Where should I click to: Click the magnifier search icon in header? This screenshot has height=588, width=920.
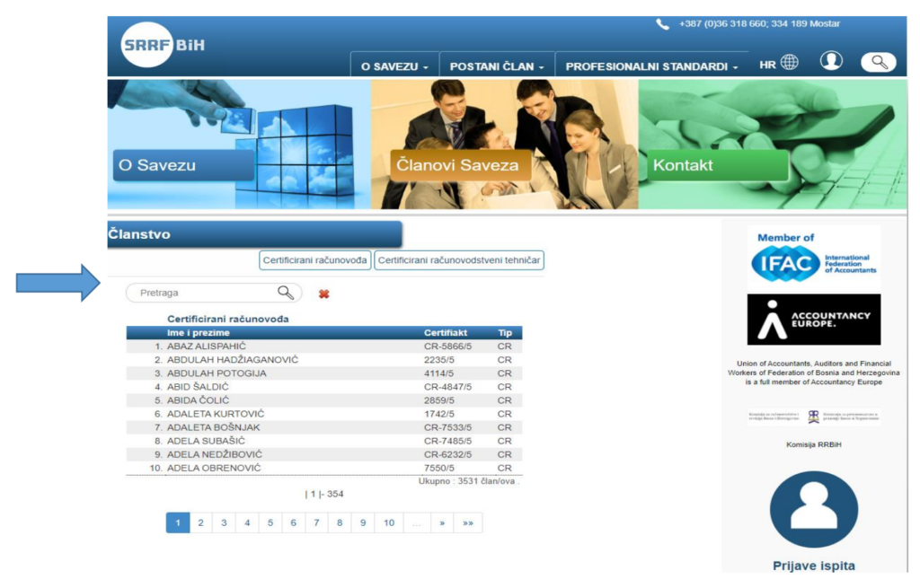pyautogui.click(x=878, y=62)
